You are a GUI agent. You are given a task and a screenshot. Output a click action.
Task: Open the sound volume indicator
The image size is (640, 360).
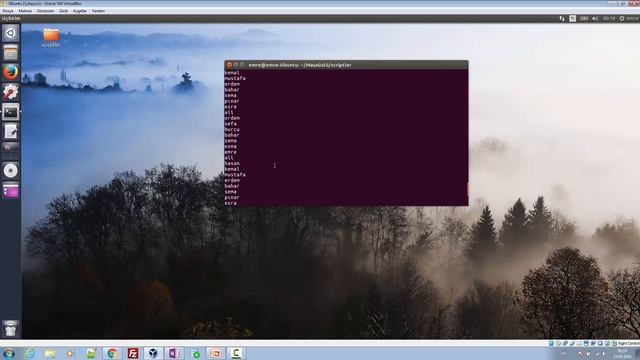click(x=595, y=18)
